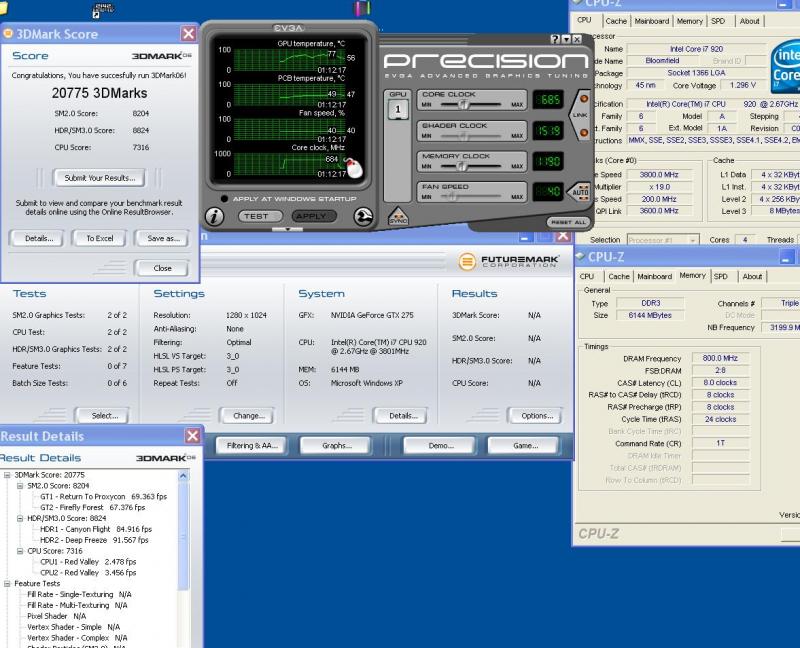This screenshot has width=800, height=648.
Task: Select CPU tab in lower CPU-Z window
Action: (x=587, y=276)
